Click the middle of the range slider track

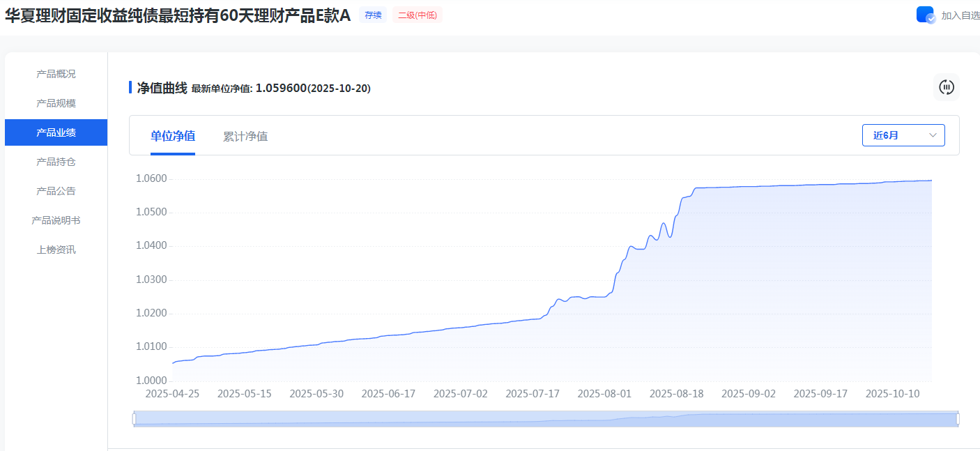pos(546,419)
